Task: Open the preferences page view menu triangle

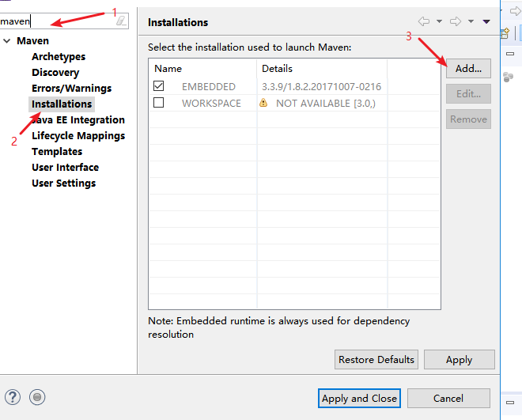Action: (486, 21)
